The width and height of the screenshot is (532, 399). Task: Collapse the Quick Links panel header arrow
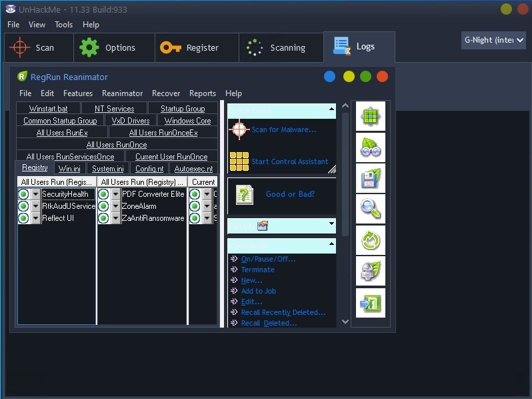tap(331, 109)
